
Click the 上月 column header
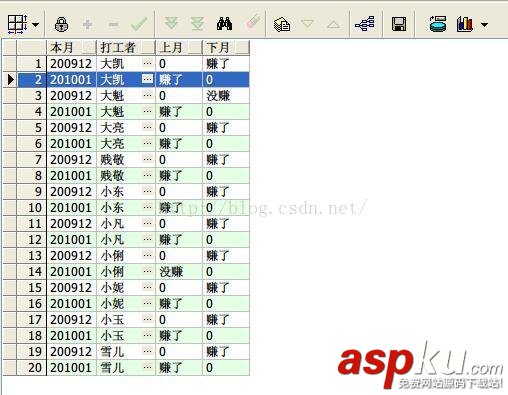179,47
